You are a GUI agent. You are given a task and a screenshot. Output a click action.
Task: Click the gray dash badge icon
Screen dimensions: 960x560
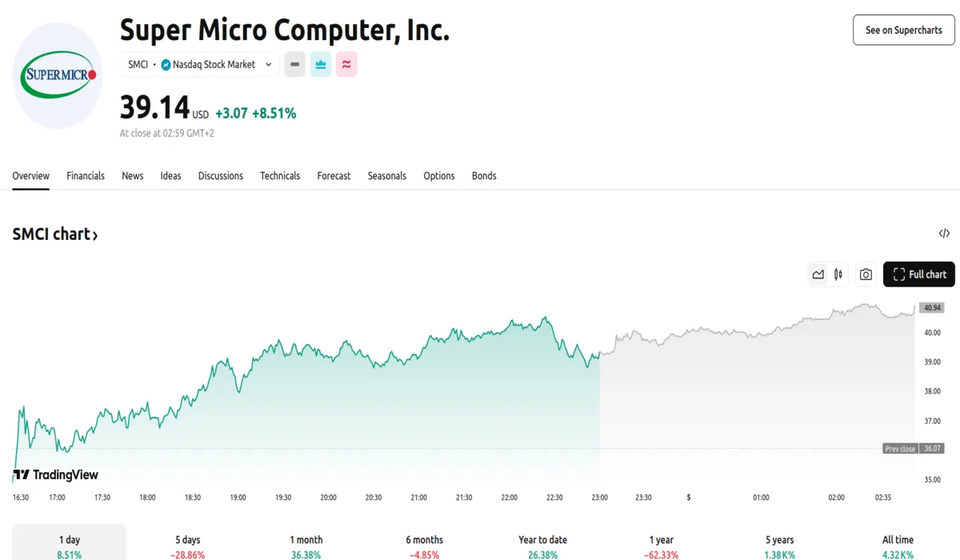(294, 65)
